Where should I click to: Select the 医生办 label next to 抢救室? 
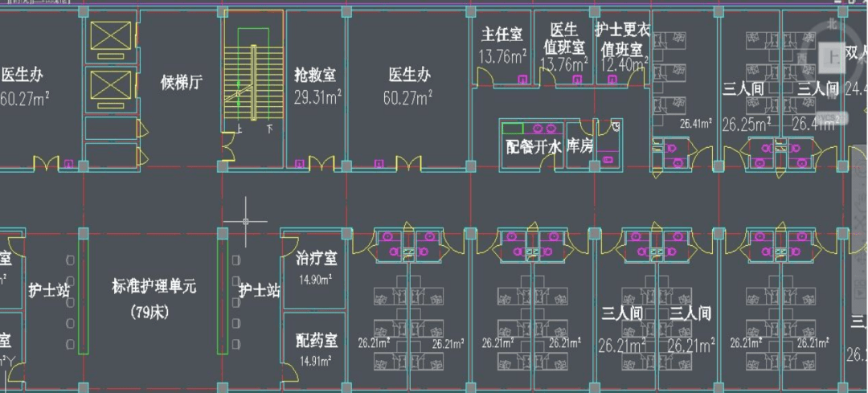click(x=410, y=75)
